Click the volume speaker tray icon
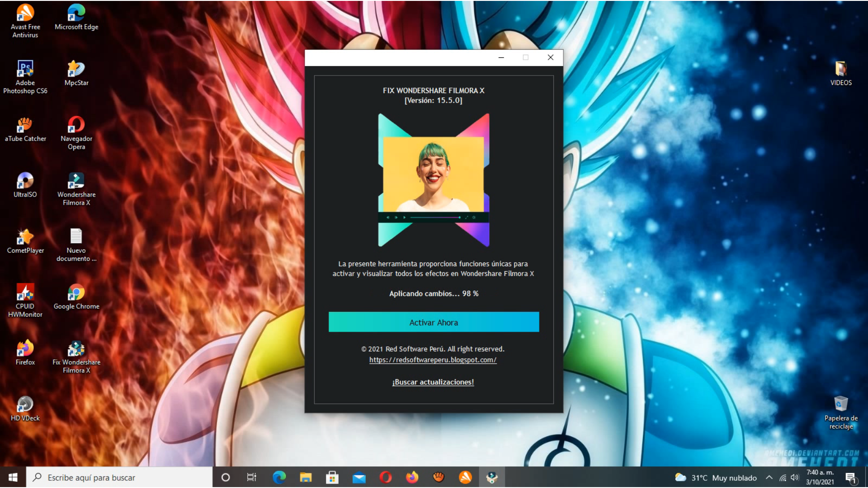The image size is (868, 488). tap(795, 478)
